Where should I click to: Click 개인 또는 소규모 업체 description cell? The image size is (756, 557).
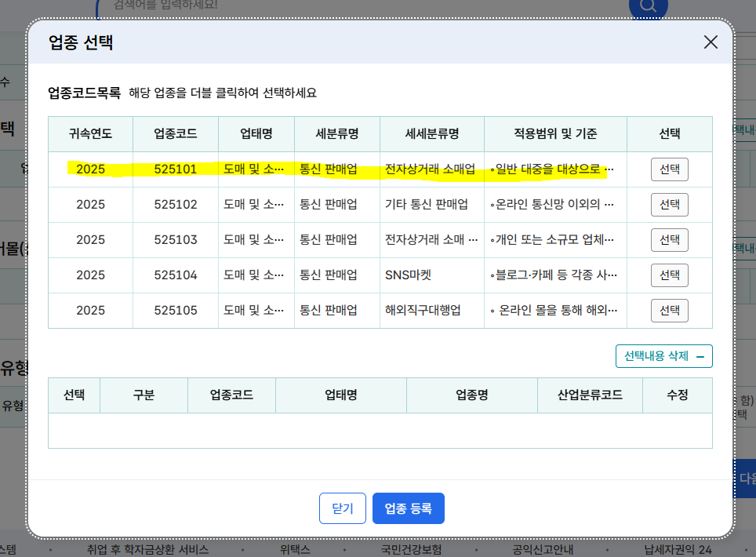click(555, 240)
